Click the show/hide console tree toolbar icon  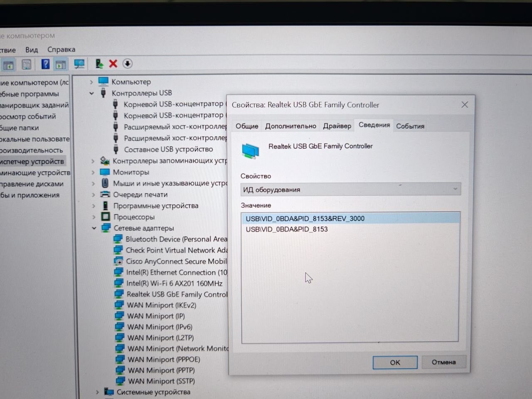coord(8,65)
